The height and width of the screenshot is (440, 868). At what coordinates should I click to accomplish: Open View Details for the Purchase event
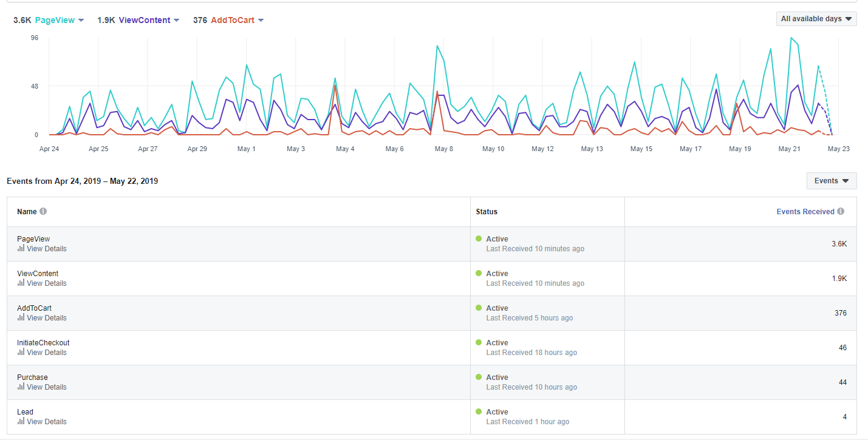click(x=47, y=387)
